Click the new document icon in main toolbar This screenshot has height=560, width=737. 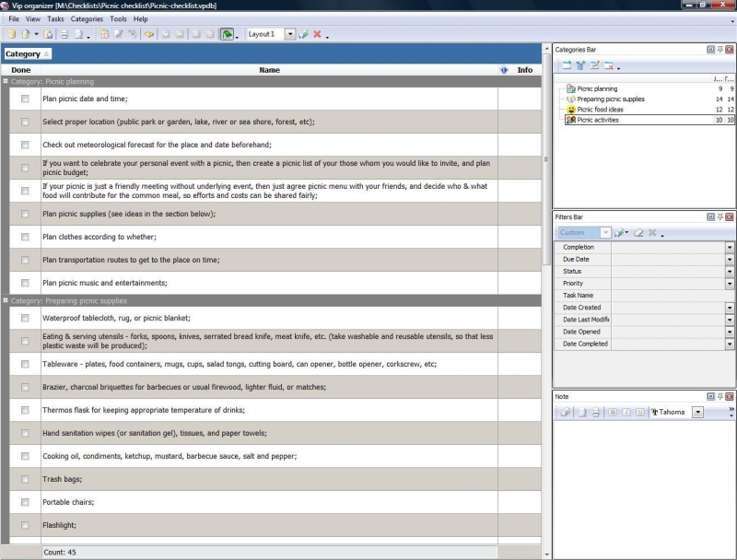click(11, 34)
